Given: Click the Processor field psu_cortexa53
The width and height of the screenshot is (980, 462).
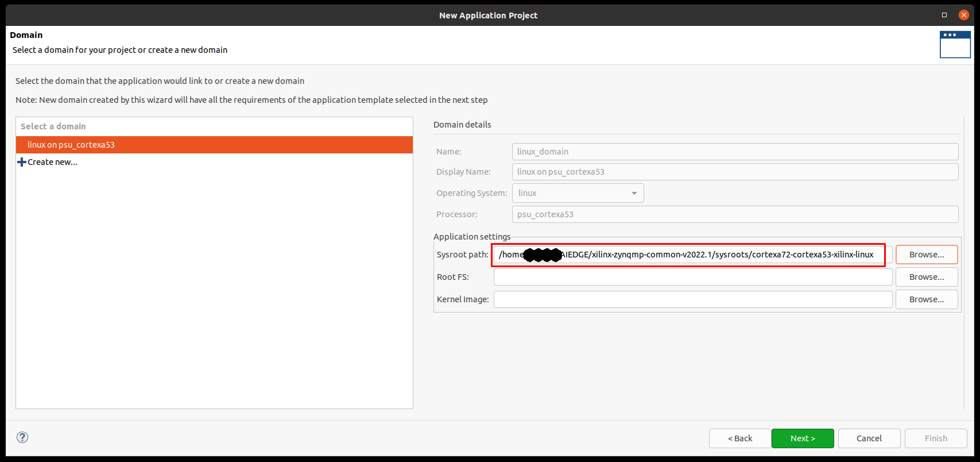Looking at the screenshot, I should pyautogui.click(x=735, y=214).
